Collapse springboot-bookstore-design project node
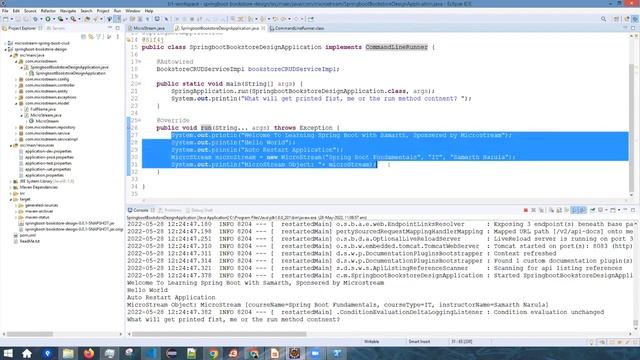The width and height of the screenshot is (640, 360). pyautogui.click(x=5, y=49)
